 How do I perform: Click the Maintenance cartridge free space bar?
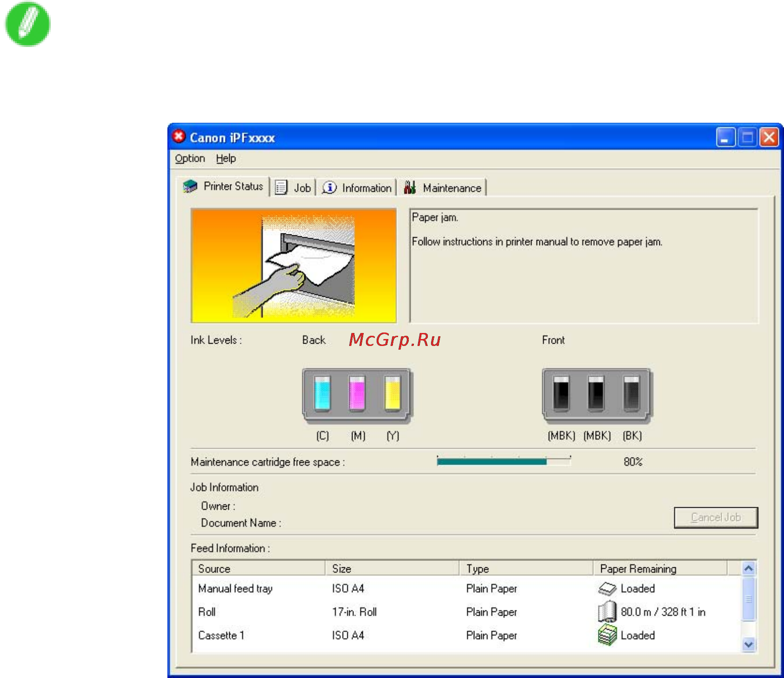point(504,461)
